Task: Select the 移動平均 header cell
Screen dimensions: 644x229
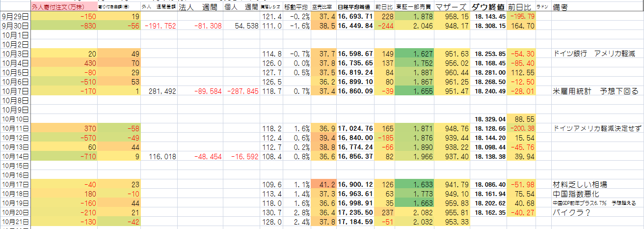Action: tap(296, 8)
